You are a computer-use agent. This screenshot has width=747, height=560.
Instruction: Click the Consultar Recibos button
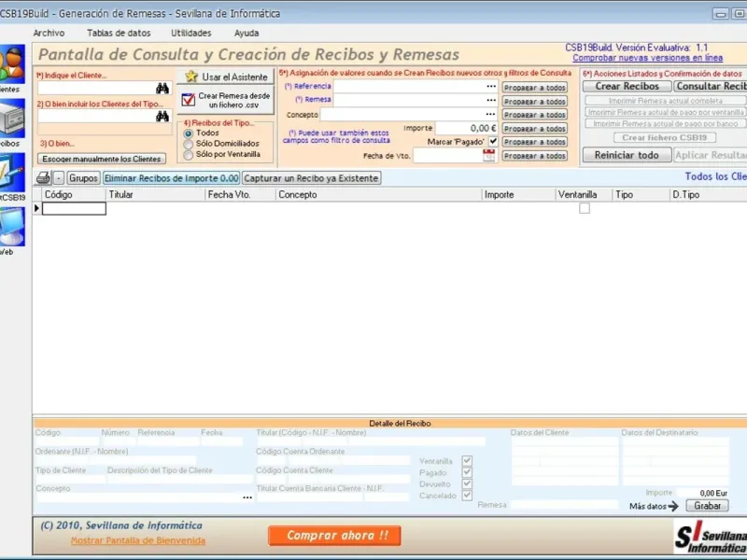click(711, 86)
